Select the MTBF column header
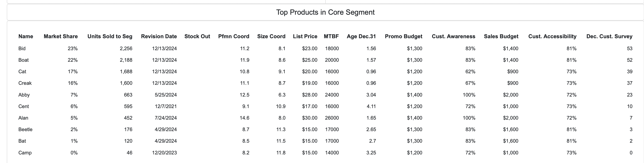 coord(331,36)
